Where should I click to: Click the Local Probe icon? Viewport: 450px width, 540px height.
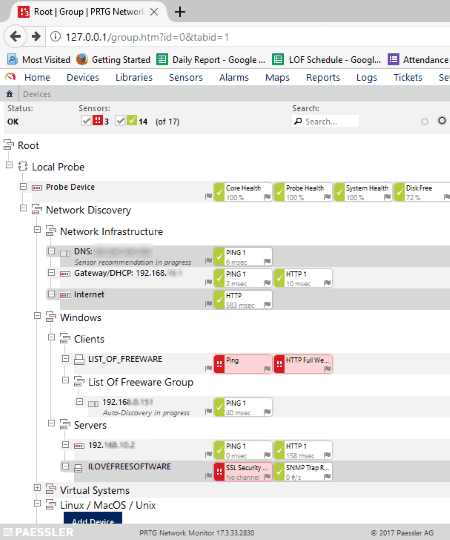[x=23, y=166]
